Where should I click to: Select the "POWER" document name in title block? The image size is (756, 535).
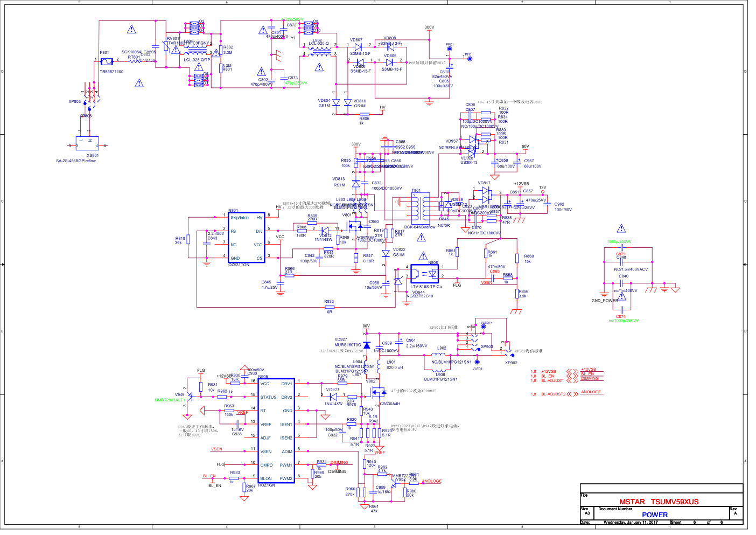(654, 515)
